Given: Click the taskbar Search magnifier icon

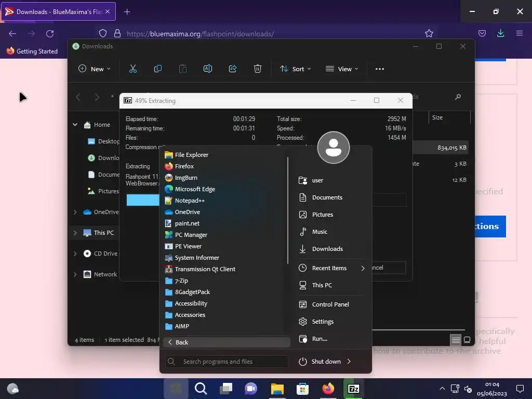Looking at the screenshot, I should [201, 389].
